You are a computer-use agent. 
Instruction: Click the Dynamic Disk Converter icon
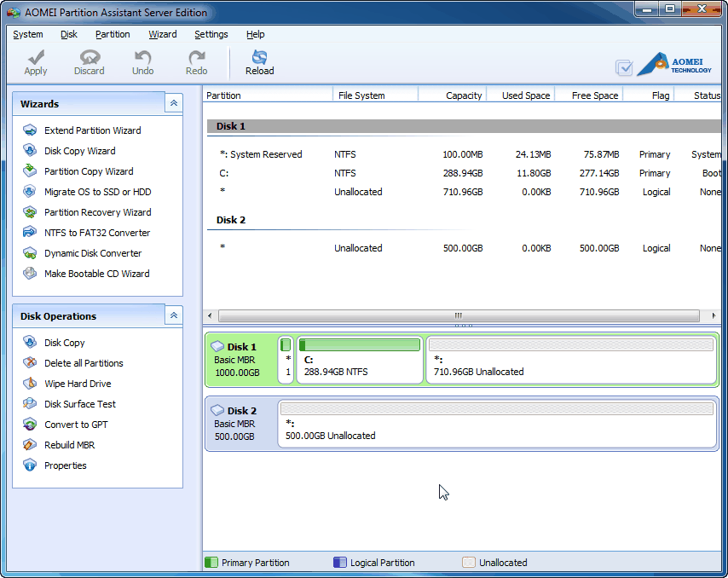[x=30, y=253]
